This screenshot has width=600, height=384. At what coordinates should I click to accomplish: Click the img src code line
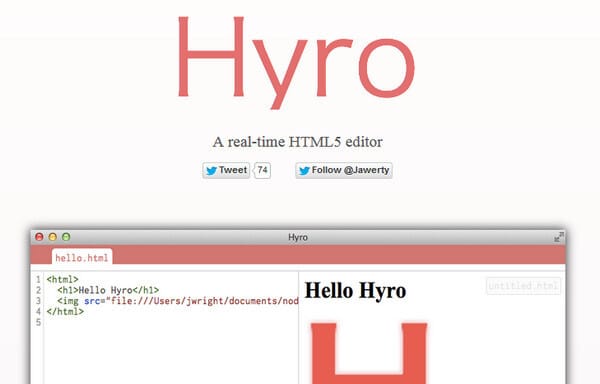178,301
